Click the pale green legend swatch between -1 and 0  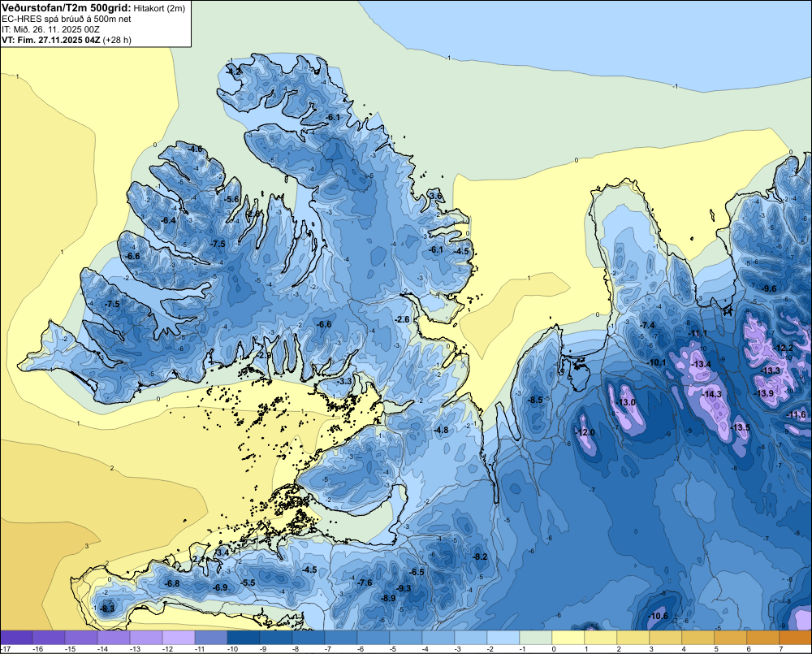(x=535, y=638)
